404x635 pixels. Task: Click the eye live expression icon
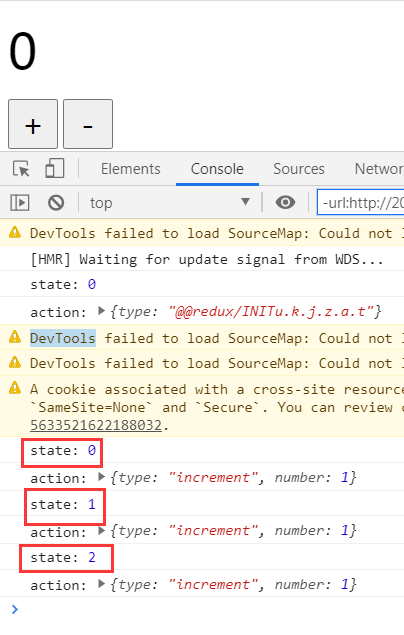[x=285, y=202]
